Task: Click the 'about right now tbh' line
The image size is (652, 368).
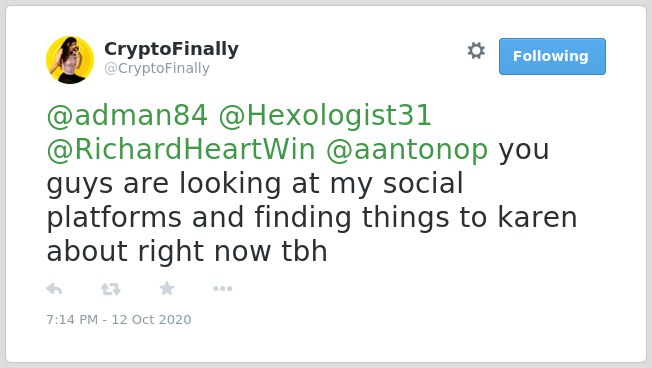Action: click(x=187, y=251)
